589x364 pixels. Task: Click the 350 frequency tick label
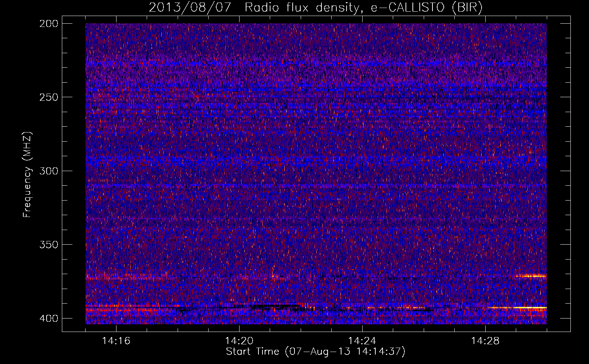(48, 245)
